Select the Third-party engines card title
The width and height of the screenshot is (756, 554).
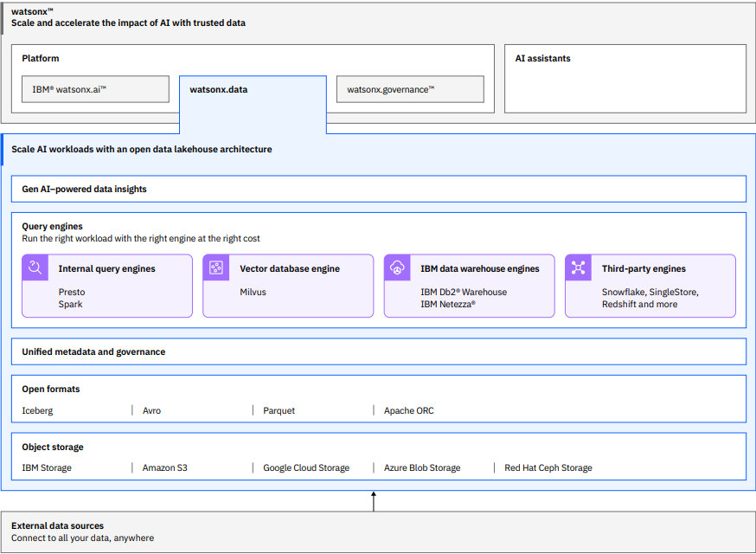(644, 269)
